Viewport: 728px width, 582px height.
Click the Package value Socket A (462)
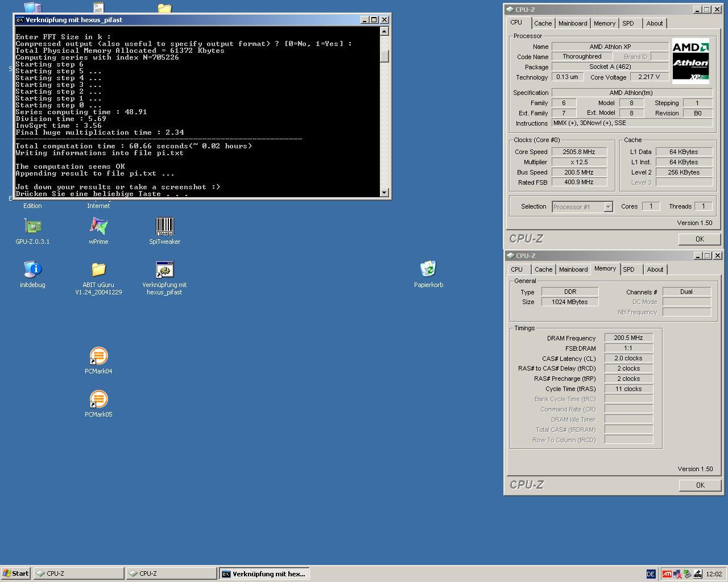click(x=610, y=67)
